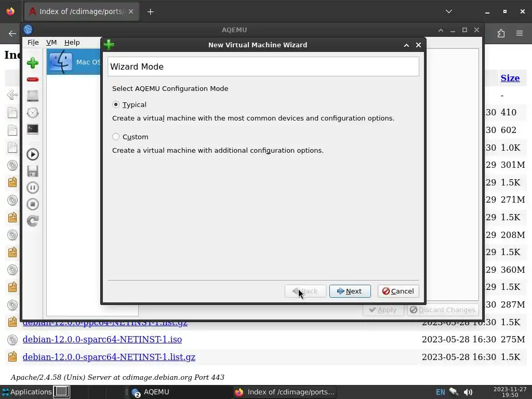Select the Typical radio button
The image size is (532, 399).
point(116,104)
